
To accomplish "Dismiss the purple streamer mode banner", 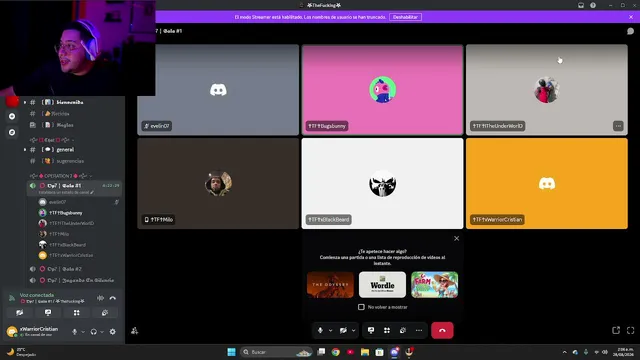I will 631,17.
